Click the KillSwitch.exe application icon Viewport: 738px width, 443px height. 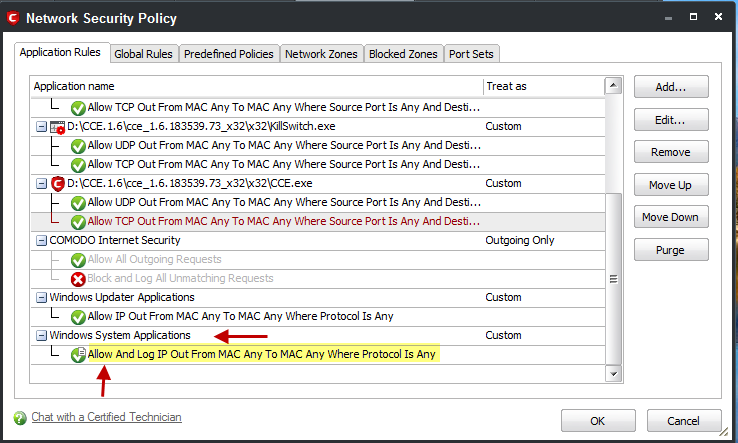[x=57, y=127]
